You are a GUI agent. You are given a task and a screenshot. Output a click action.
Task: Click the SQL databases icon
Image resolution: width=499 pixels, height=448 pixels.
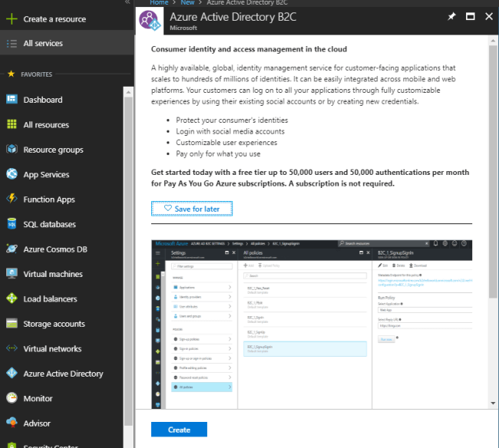pyautogui.click(x=12, y=224)
